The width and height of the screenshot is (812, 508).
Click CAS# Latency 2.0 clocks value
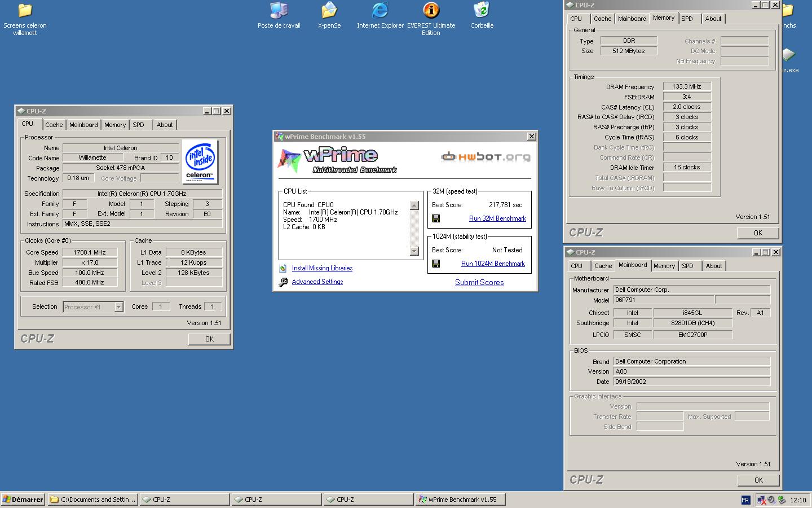[x=687, y=107]
